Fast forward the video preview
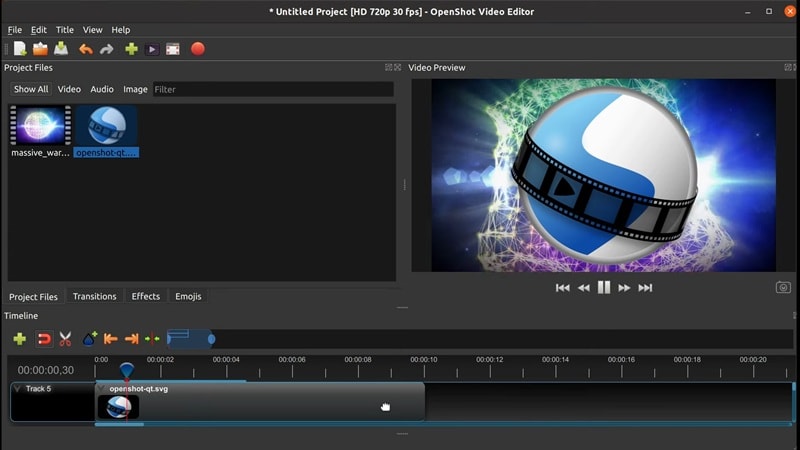Screen dimensions: 800x450 point(624,288)
